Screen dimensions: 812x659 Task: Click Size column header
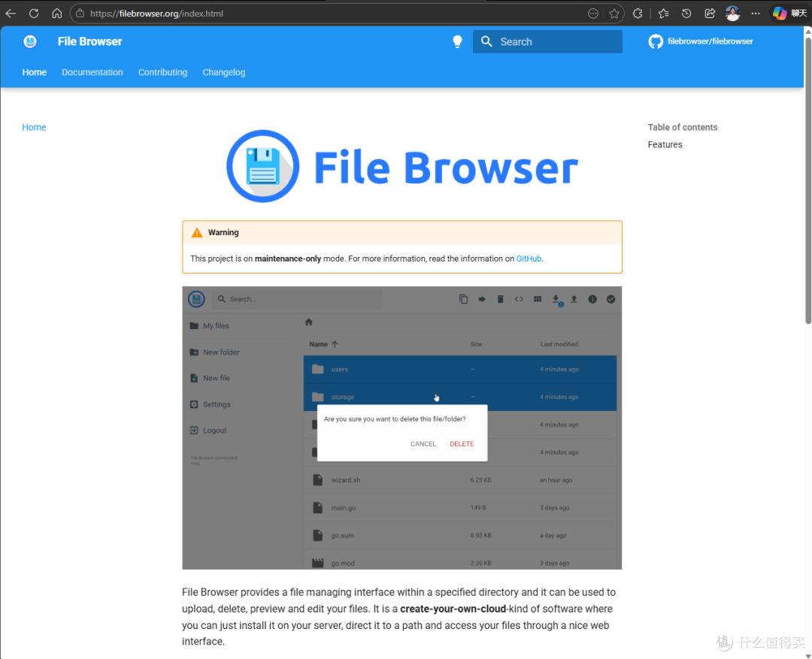coord(476,344)
